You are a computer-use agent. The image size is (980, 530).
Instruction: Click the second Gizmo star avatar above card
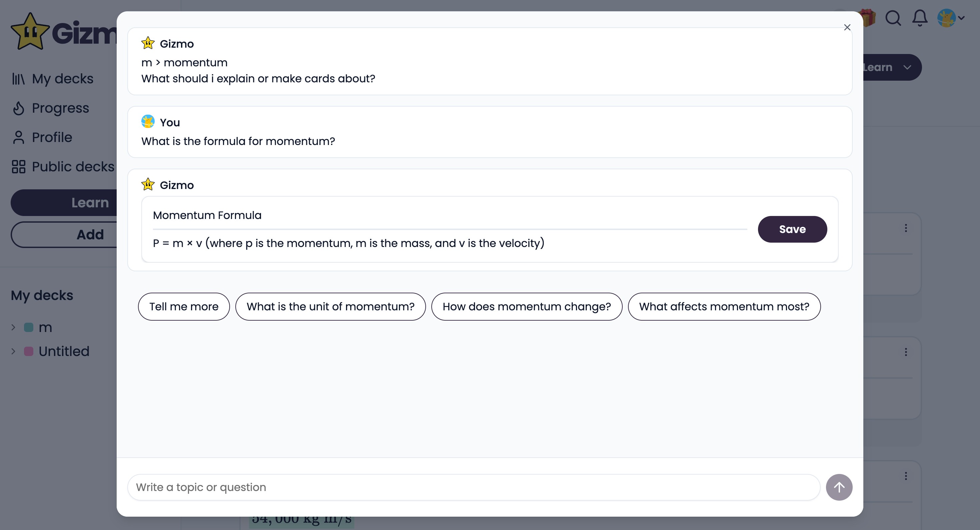click(x=148, y=185)
